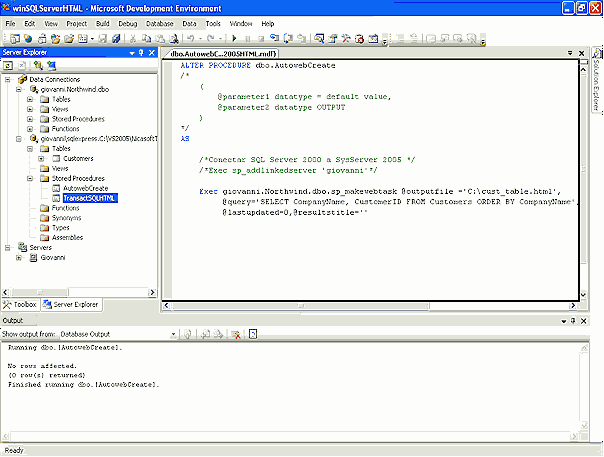The width and height of the screenshot is (604, 457).
Task: Expand Tables under giovanni.Northwind.dbo
Action: coord(30,99)
